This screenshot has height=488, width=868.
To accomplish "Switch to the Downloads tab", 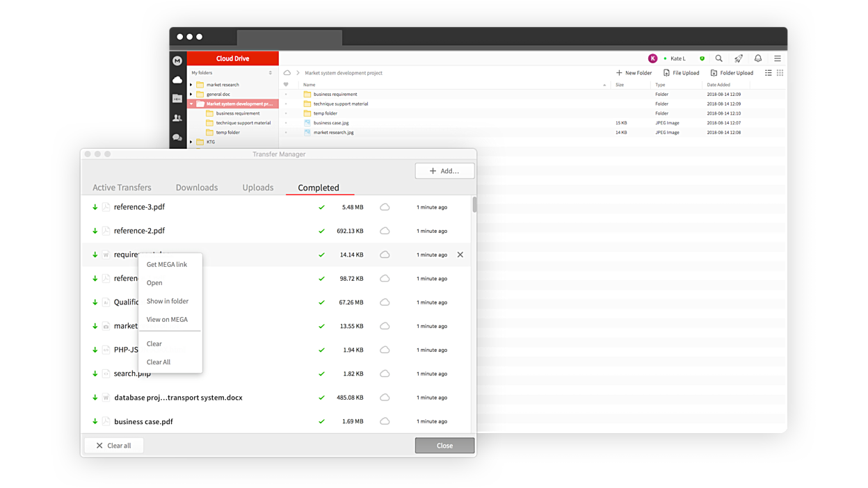I will click(197, 188).
